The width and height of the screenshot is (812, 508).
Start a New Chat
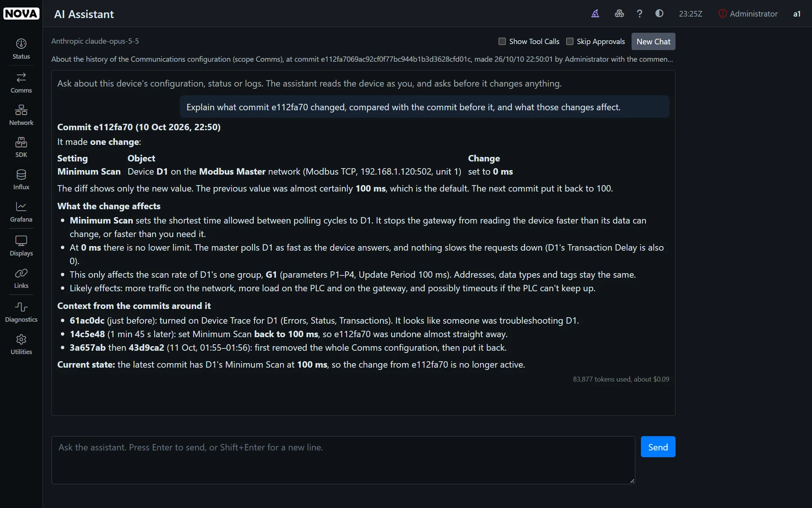[653, 41]
